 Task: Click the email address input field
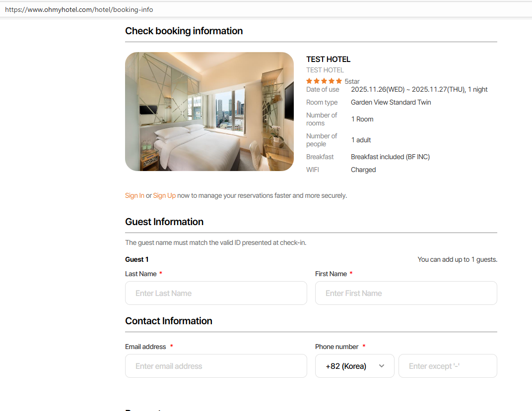(x=216, y=366)
